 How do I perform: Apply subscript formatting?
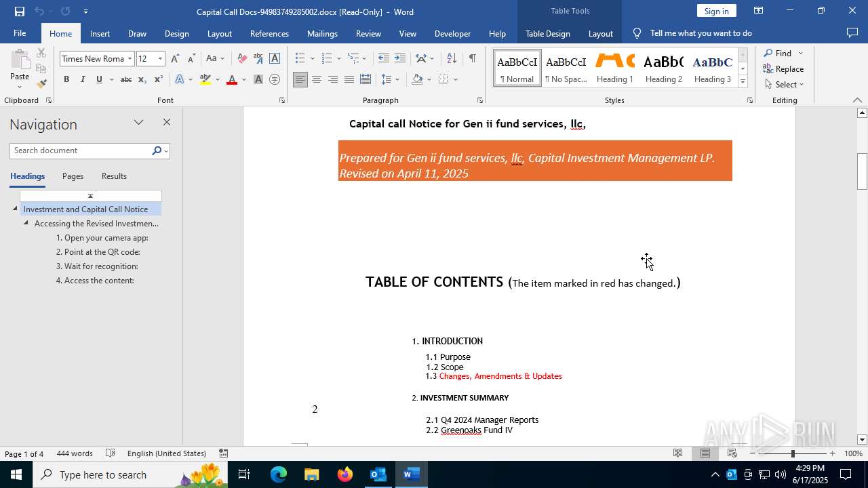tap(142, 79)
